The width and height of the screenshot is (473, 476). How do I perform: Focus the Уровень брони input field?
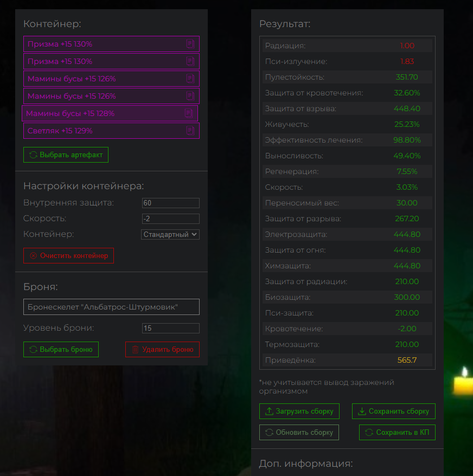tap(171, 328)
